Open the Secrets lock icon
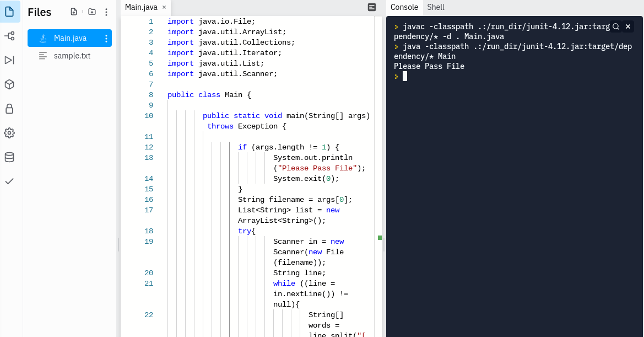 coord(9,109)
